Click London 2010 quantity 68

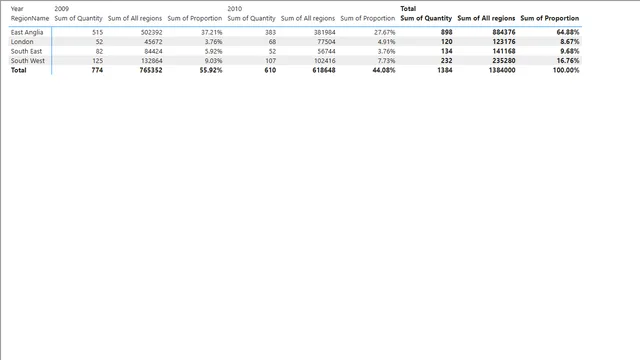pos(272,42)
